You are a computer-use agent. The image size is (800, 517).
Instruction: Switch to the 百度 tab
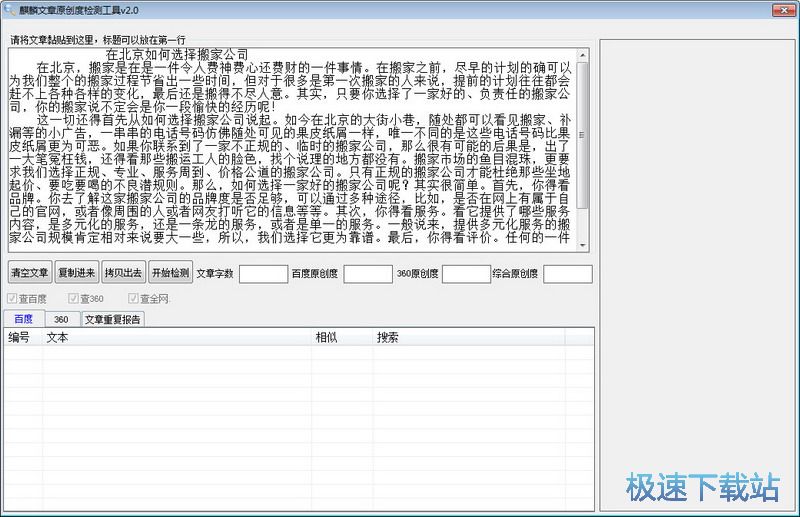(x=23, y=319)
